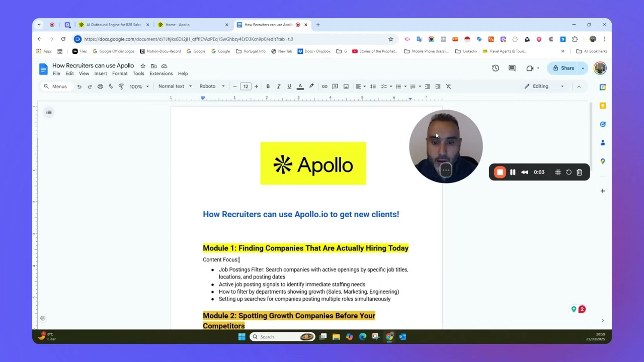Toggle the numbered list
Image resolution: width=644 pixels, height=362 pixels.
tap(413, 86)
